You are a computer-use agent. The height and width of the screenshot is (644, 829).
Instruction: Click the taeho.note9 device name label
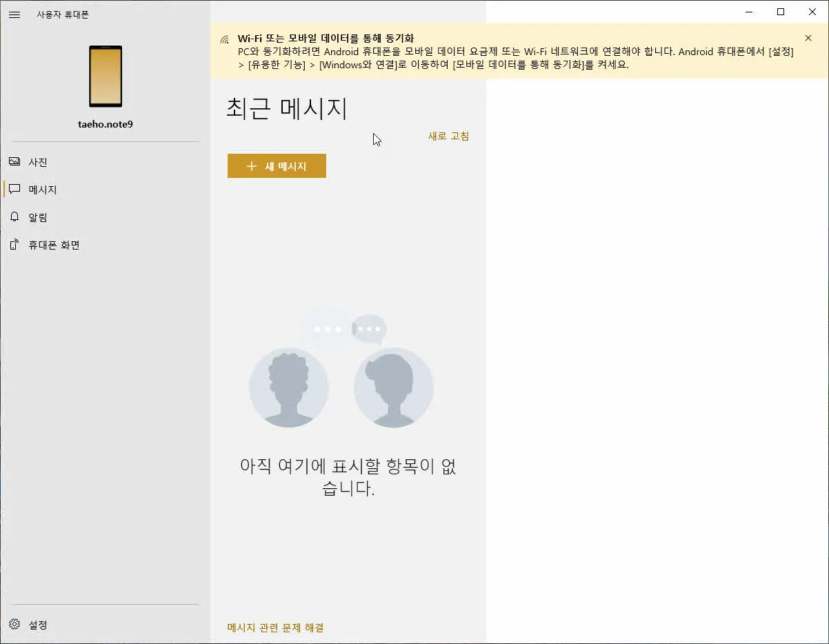(x=105, y=124)
